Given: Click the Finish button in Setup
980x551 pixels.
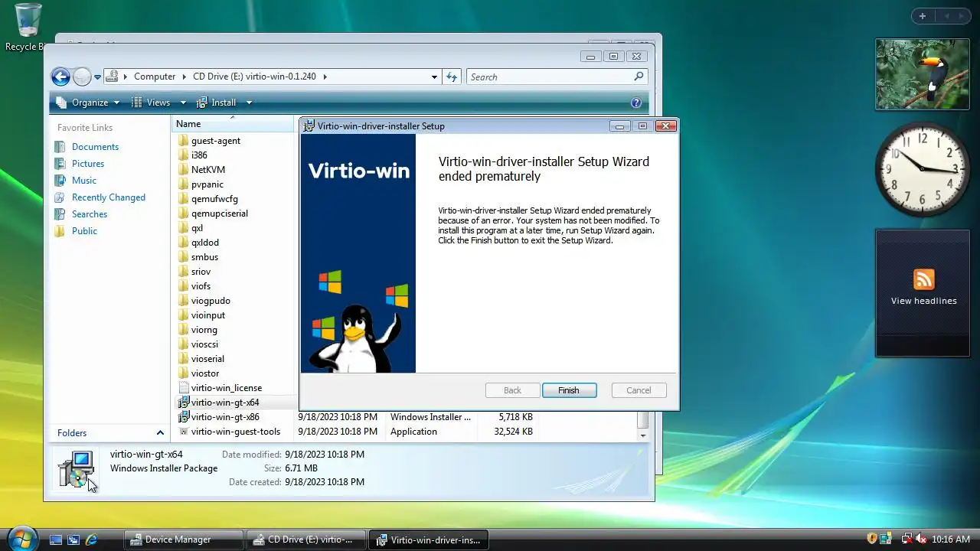Looking at the screenshot, I should pos(569,390).
